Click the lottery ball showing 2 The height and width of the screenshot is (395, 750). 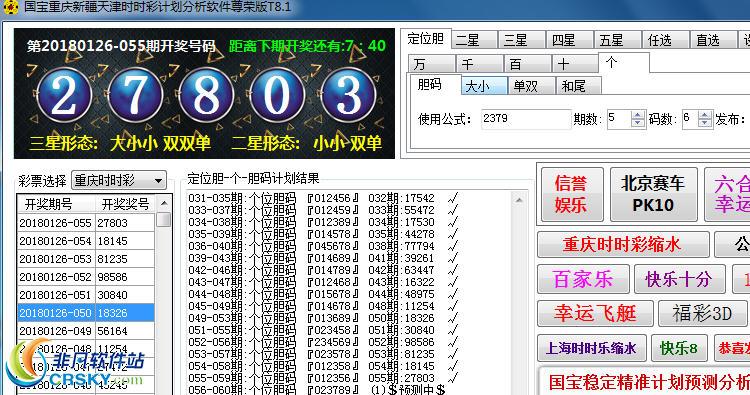(64, 95)
